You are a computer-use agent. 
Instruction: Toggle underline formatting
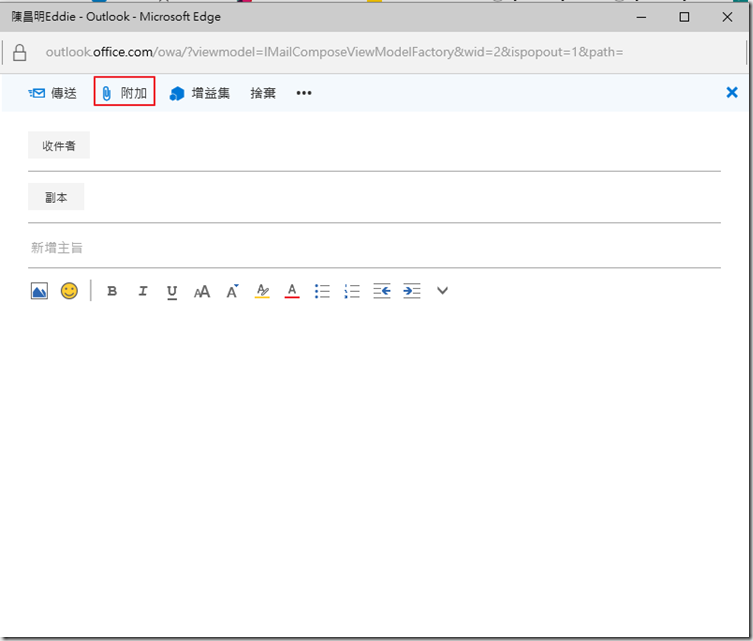[172, 291]
